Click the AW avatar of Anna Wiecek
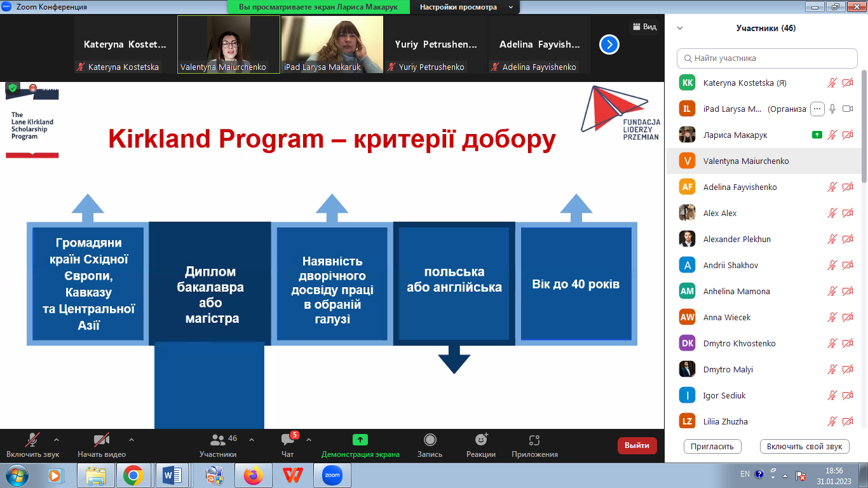Image resolution: width=868 pixels, height=488 pixels. (687, 317)
